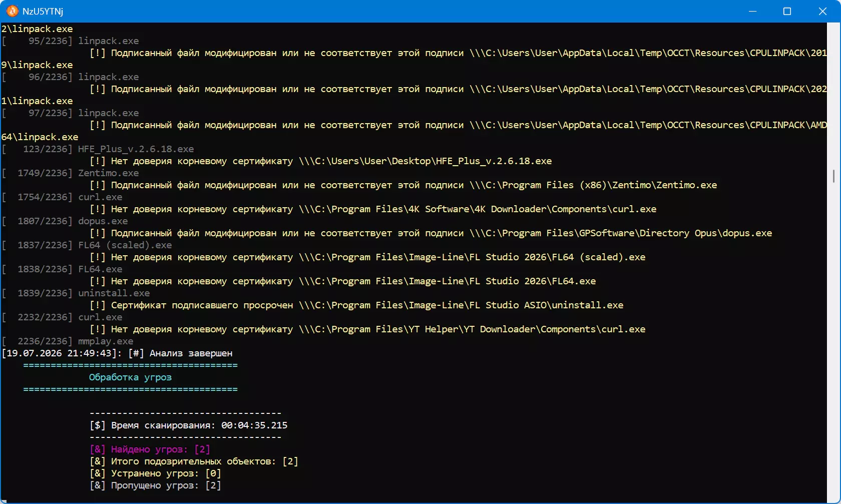Click the magenta 'Найдено угроз: [2]' line
841x504 pixels.
coord(150,449)
